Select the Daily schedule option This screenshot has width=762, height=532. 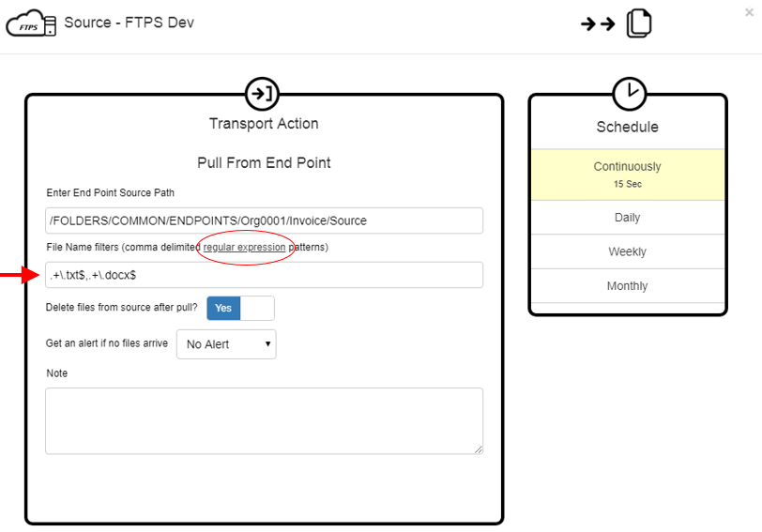pyautogui.click(x=627, y=218)
